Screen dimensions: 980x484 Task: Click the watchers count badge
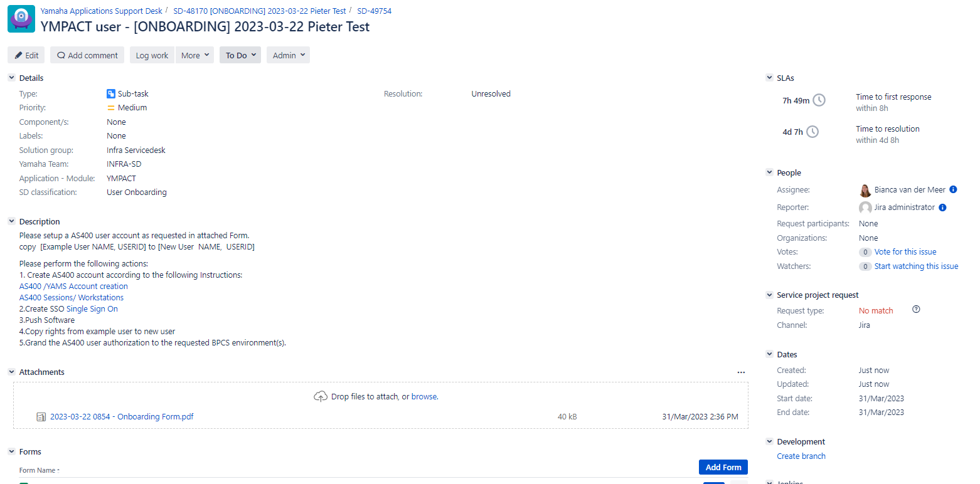[x=865, y=266]
